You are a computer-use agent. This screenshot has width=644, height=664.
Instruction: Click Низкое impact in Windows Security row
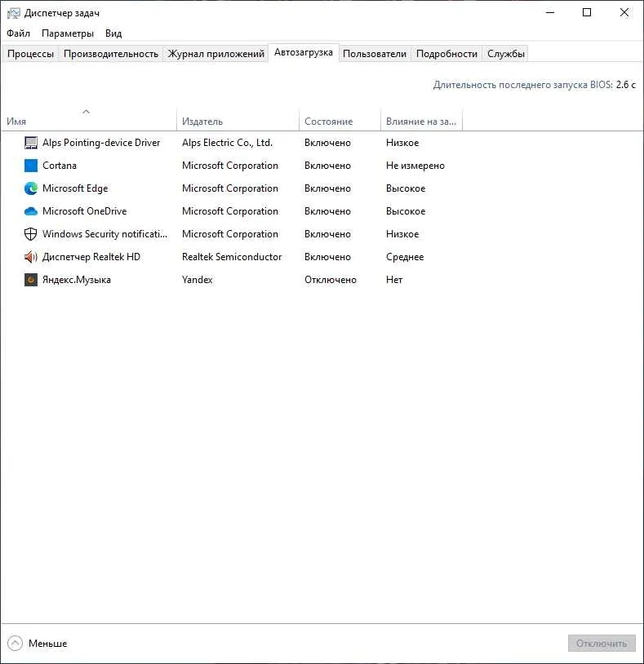[x=402, y=234]
